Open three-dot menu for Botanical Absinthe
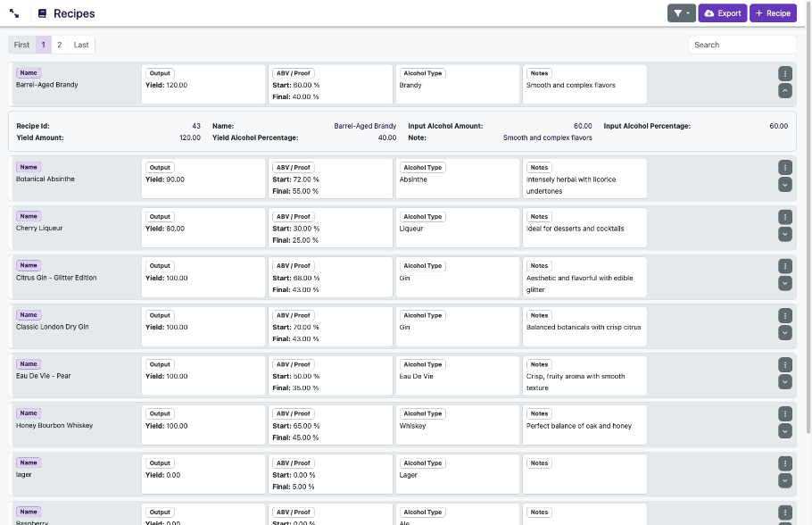Image resolution: width=812 pixels, height=525 pixels. 785,168
